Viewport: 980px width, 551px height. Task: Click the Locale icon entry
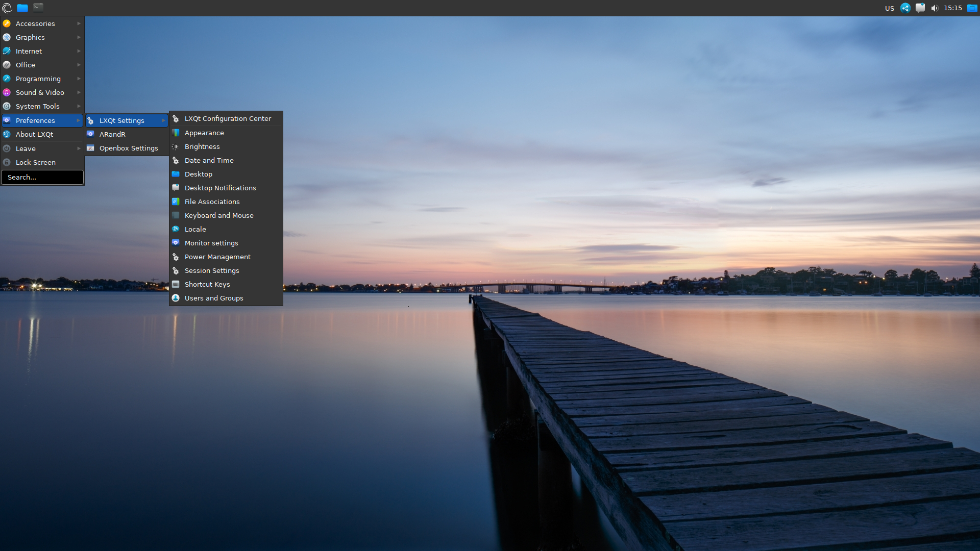176,229
